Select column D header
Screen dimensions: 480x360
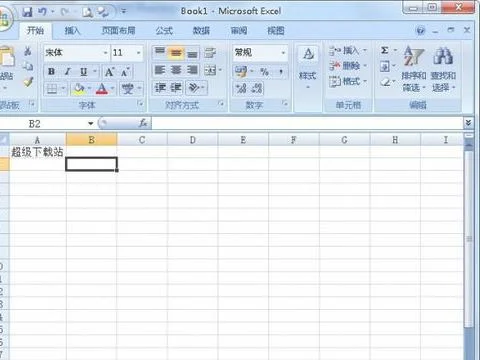tap(193, 140)
